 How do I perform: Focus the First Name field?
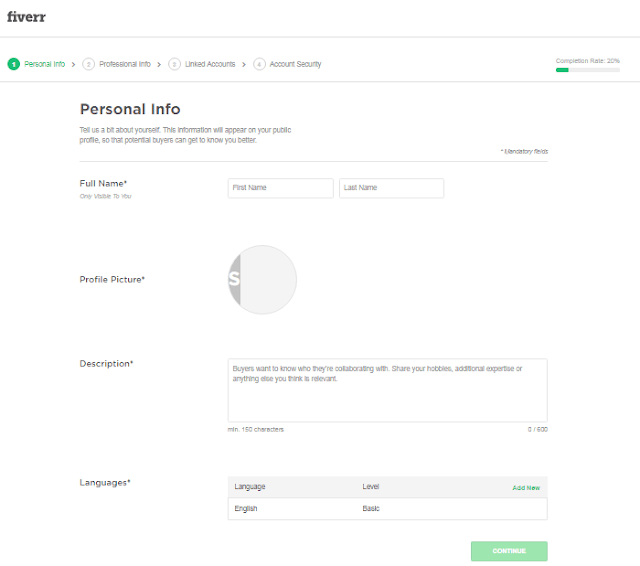tap(281, 188)
